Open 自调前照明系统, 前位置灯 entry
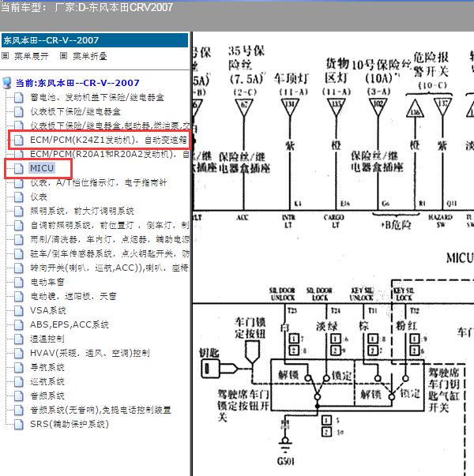Image resolution: width=474 pixels, height=476 pixels. pos(110,225)
